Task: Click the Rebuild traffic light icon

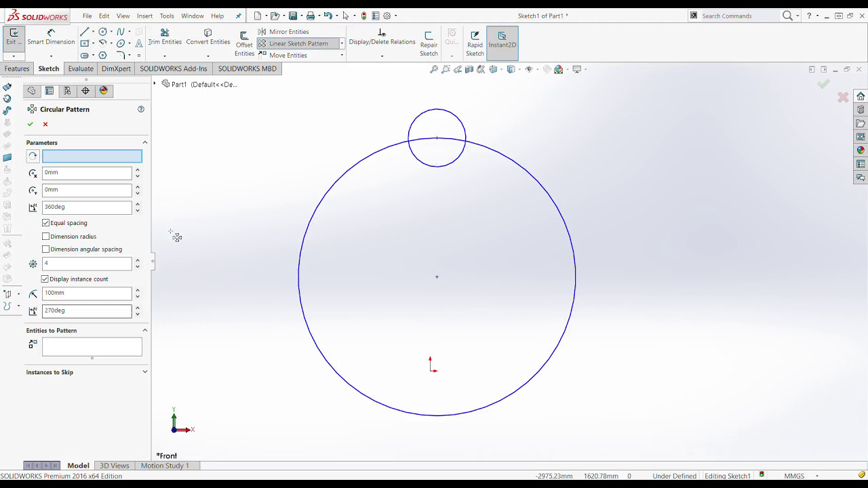Action: click(364, 16)
